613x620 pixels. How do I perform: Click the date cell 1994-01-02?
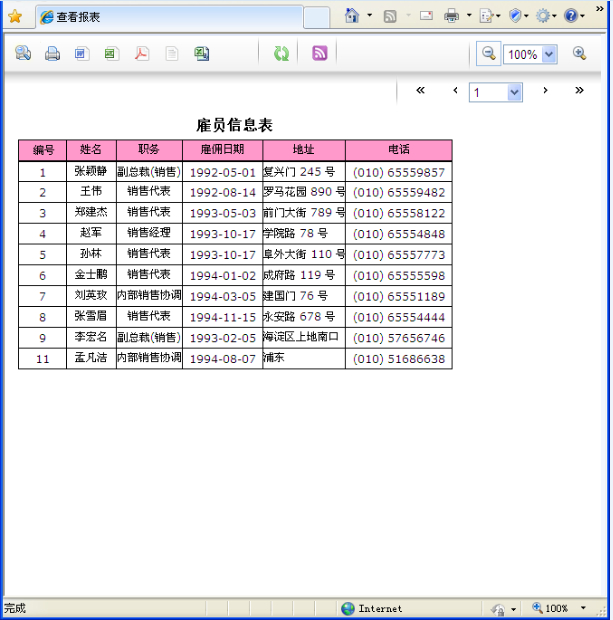coord(222,275)
